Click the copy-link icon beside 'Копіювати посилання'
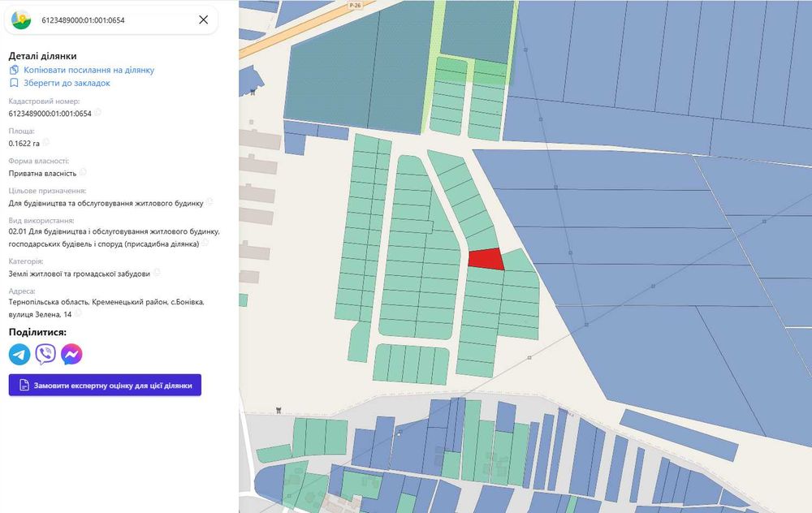812x513 pixels. tap(14, 70)
